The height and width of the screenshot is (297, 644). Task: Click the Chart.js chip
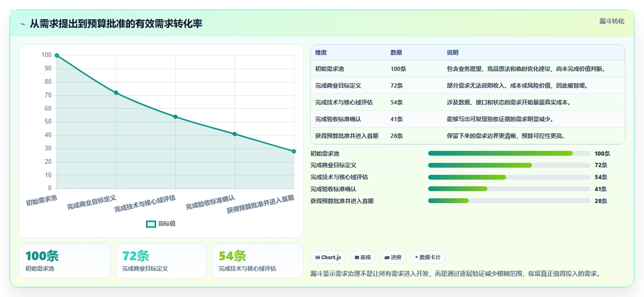pyautogui.click(x=328, y=257)
